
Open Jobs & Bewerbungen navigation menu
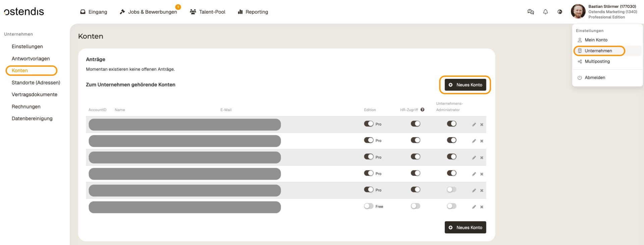(148, 12)
